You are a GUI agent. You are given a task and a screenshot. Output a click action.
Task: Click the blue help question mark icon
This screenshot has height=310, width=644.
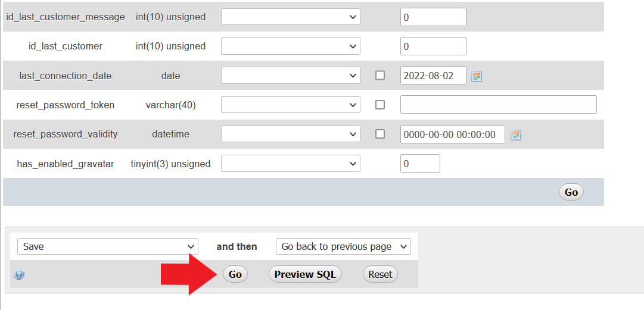click(x=19, y=274)
